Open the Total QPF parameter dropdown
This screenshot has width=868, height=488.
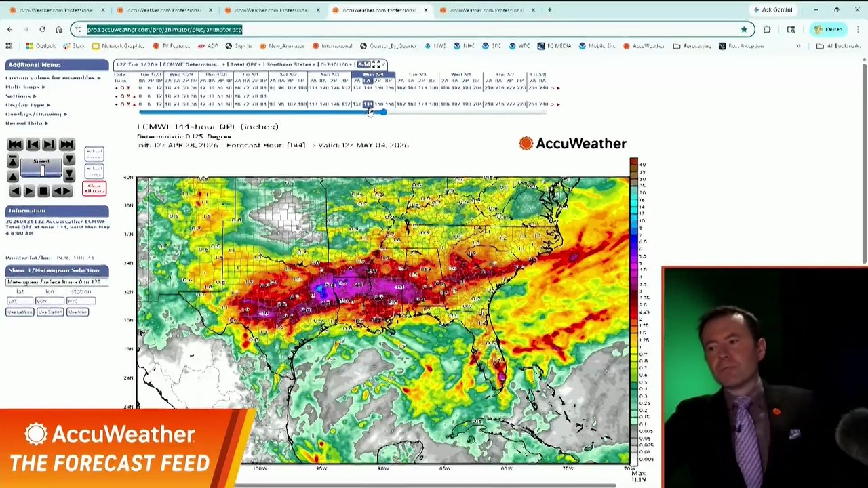tap(244, 64)
